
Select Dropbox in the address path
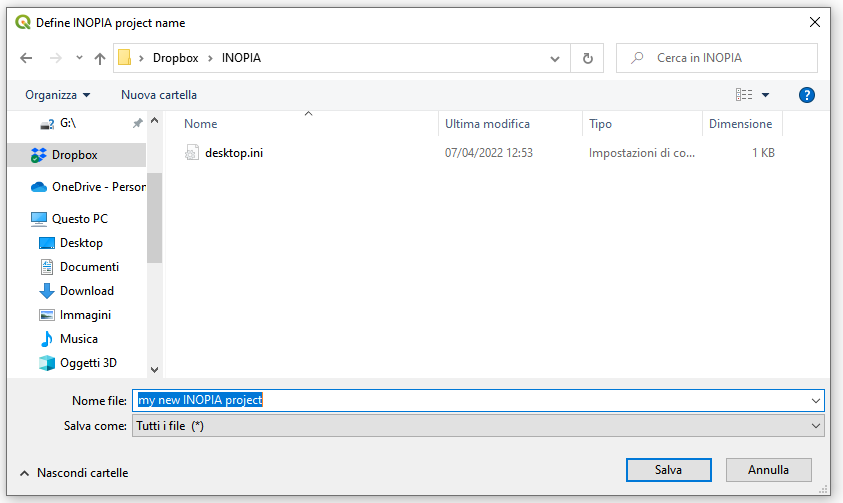pyautogui.click(x=175, y=58)
